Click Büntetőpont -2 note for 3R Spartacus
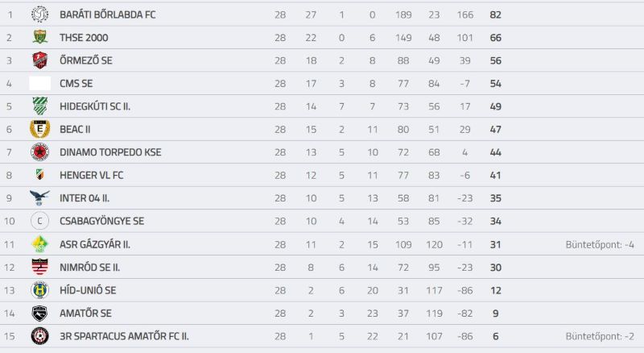Image resolution: width=644 pixels, height=353 pixels. tap(600, 336)
